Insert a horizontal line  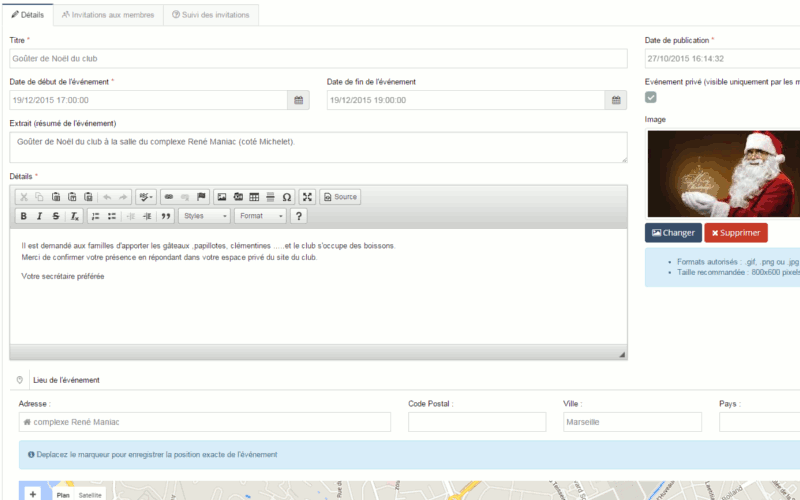click(270, 197)
